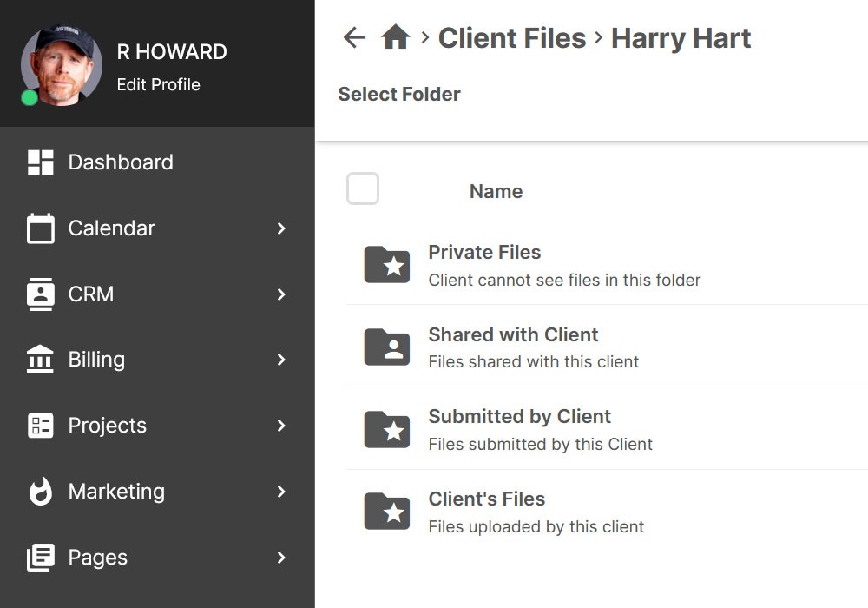Expand the Calendar submenu chevron
Screen dimensions: 868x608
(x=280, y=228)
